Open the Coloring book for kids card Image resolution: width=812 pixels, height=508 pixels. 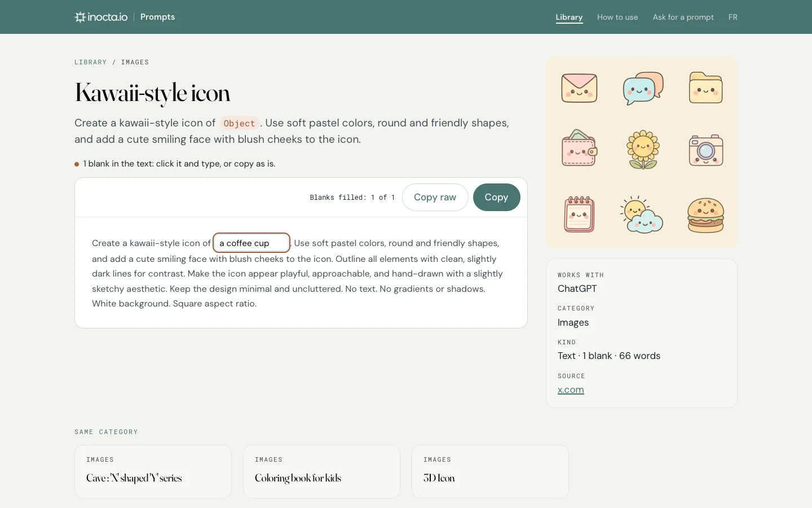pyautogui.click(x=321, y=471)
